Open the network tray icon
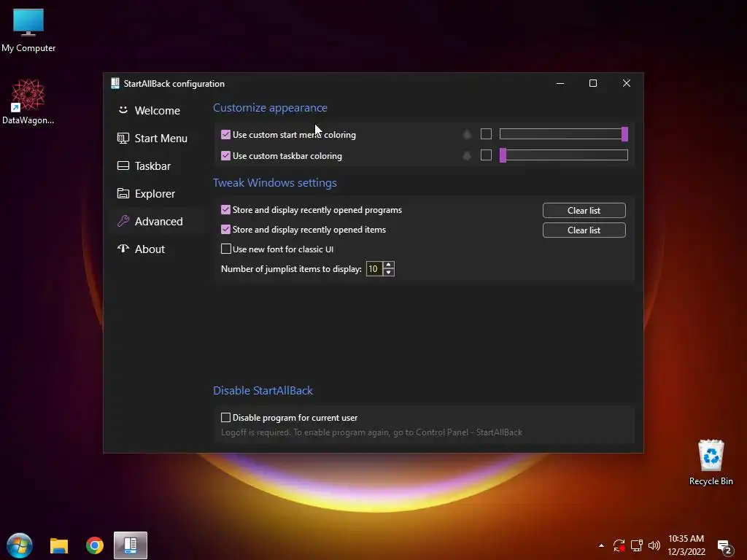The width and height of the screenshot is (747, 560). (636, 545)
